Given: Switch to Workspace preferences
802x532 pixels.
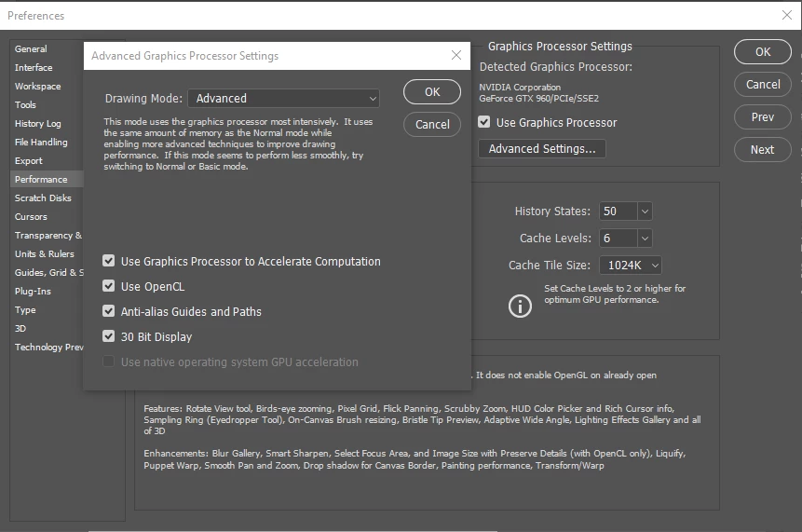Looking at the screenshot, I should 38,87.
